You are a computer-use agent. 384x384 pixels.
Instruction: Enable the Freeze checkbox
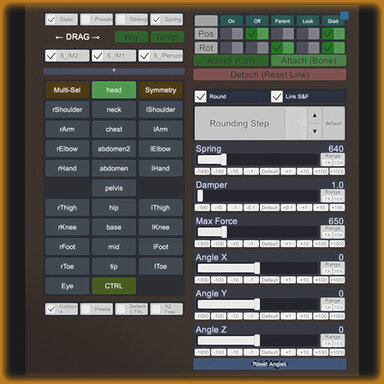(96, 309)
